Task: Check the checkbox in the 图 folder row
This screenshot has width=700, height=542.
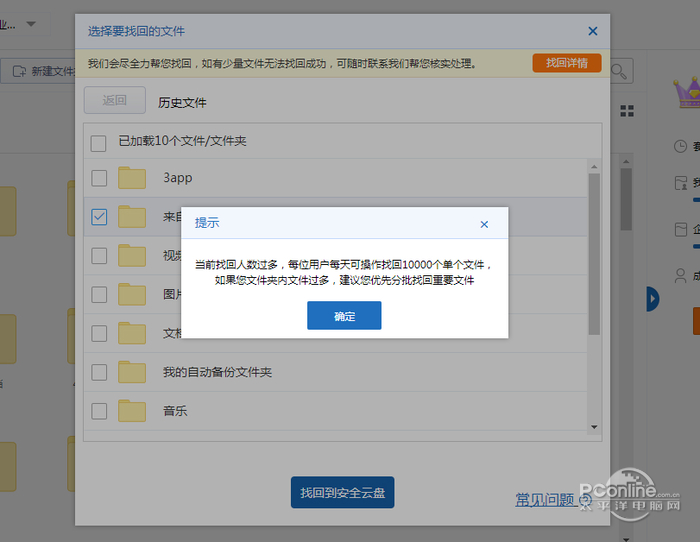Action: point(99,295)
